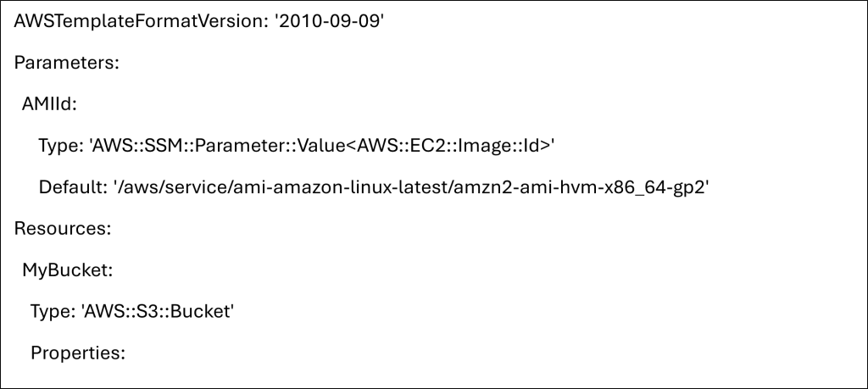Select AWS::EC2::Image::Id inside the angle brackets
This screenshot has width=868, height=389.
[x=455, y=145]
